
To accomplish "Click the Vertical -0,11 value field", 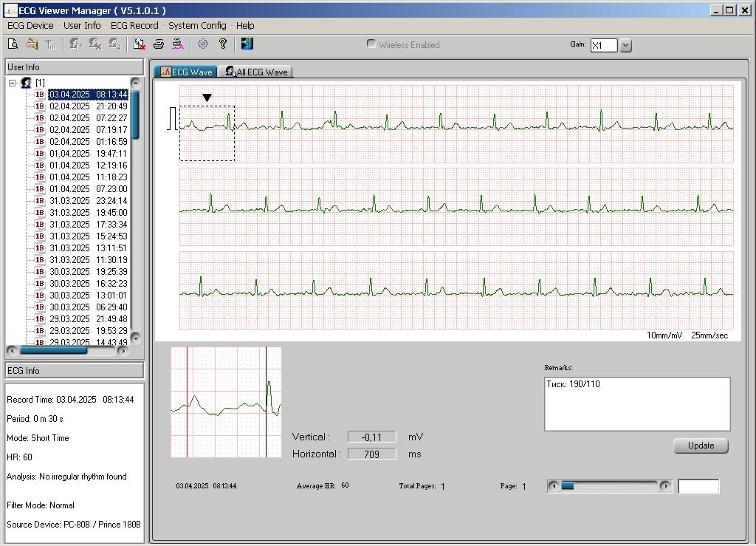I will [x=372, y=437].
